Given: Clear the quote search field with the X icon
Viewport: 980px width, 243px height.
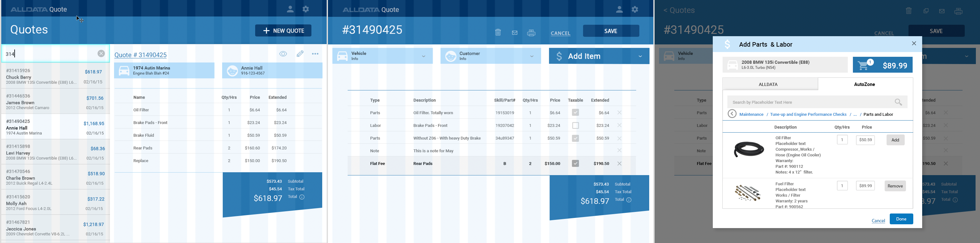Looking at the screenshot, I should click(101, 54).
